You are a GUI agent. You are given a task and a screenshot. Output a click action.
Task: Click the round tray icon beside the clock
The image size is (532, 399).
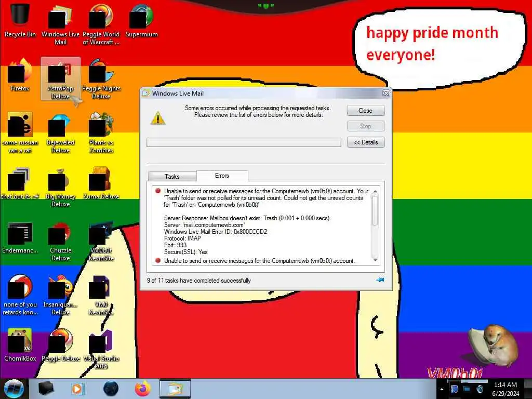pyautogui.click(x=480, y=389)
